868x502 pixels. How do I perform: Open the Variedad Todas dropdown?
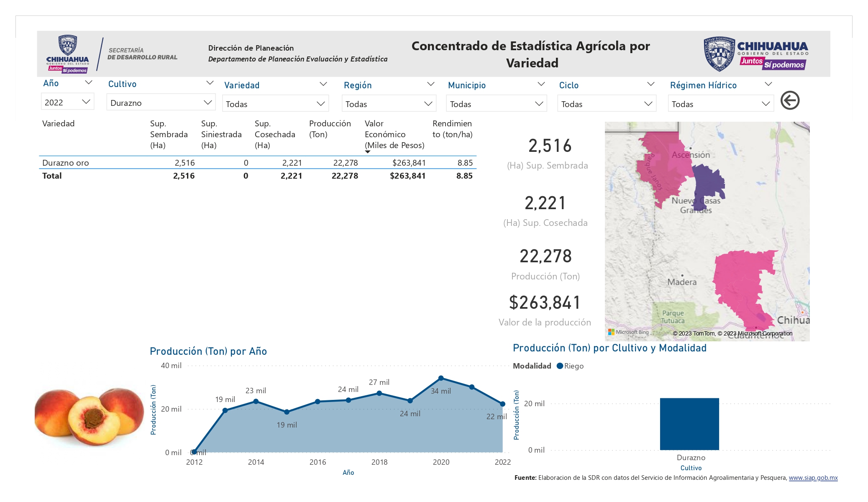pyautogui.click(x=275, y=104)
